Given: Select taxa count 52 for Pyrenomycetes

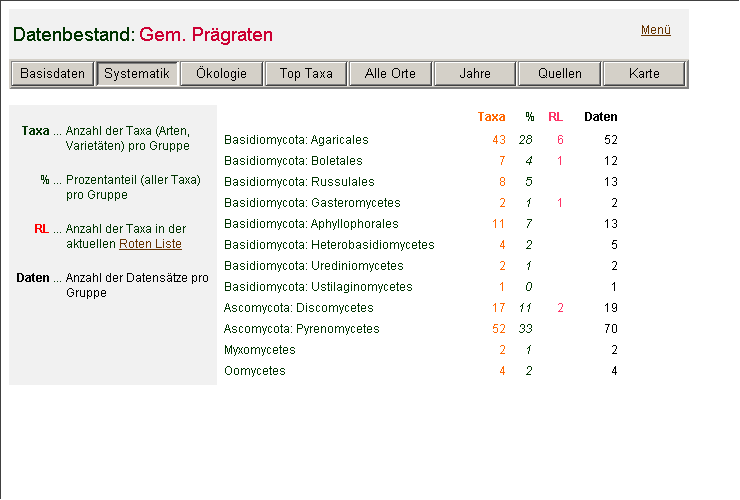Looking at the screenshot, I should 498,329.
